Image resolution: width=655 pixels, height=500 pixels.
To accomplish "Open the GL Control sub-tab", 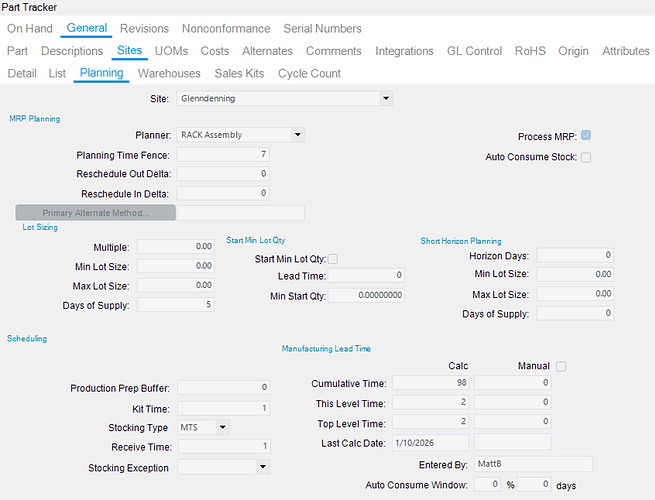I will coord(475,51).
